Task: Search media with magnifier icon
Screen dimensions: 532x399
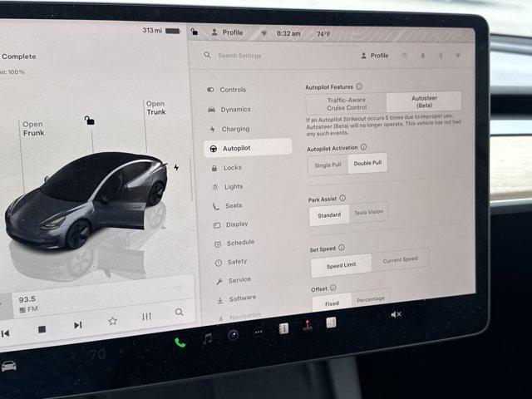Action: 180,313
